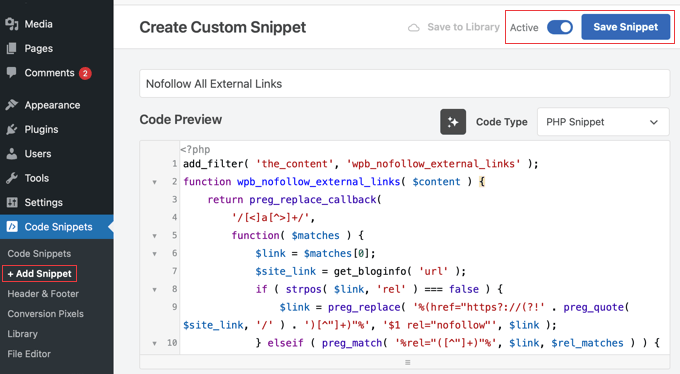Click Save Snippet button
The width and height of the screenshot is (680, 374).
pyautogui.click(x=625, y=27)
